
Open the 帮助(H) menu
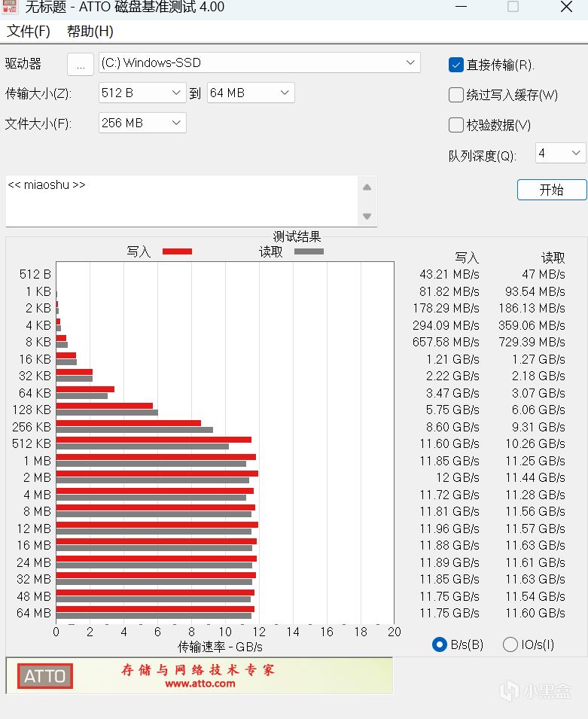click(90, 31)
